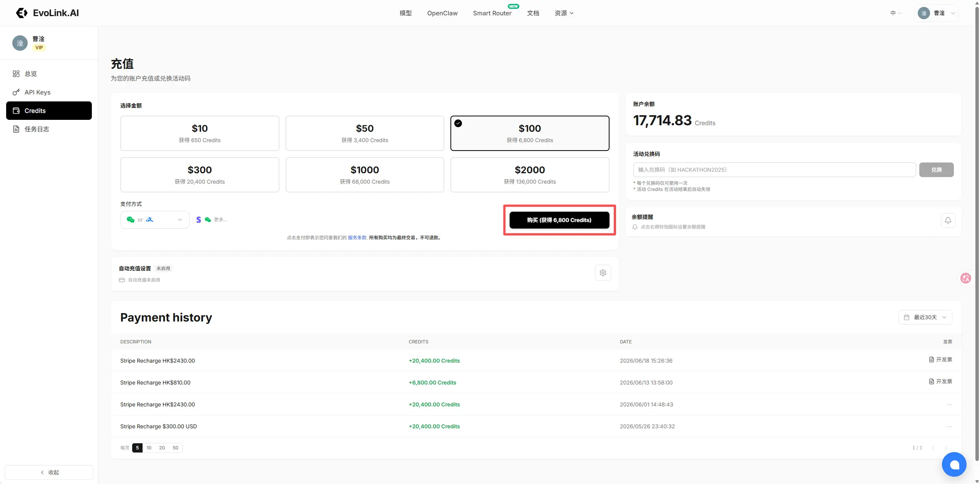Set 20 rows per page
Viewport: 980px width, 484px height.
162,448
